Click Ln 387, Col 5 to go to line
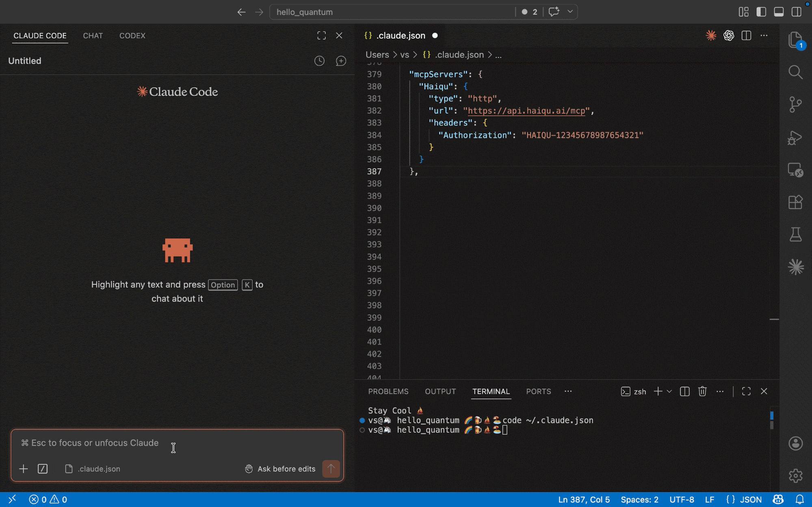The width and height of the screenshot is (812, 507). point(584,500)
